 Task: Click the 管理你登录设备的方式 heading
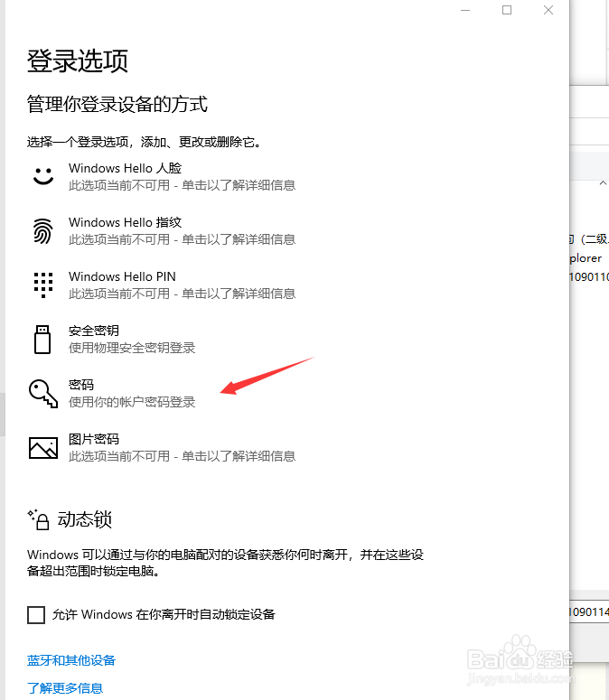pos(117,105)
